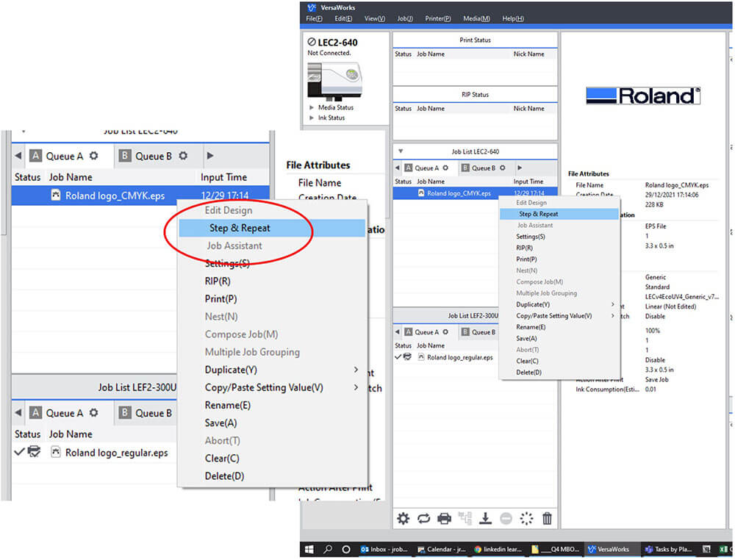Screen dimensions: 735x560
Task: Click the not-connected icon beside LEC2-640
Action: (x=312, y=42)
